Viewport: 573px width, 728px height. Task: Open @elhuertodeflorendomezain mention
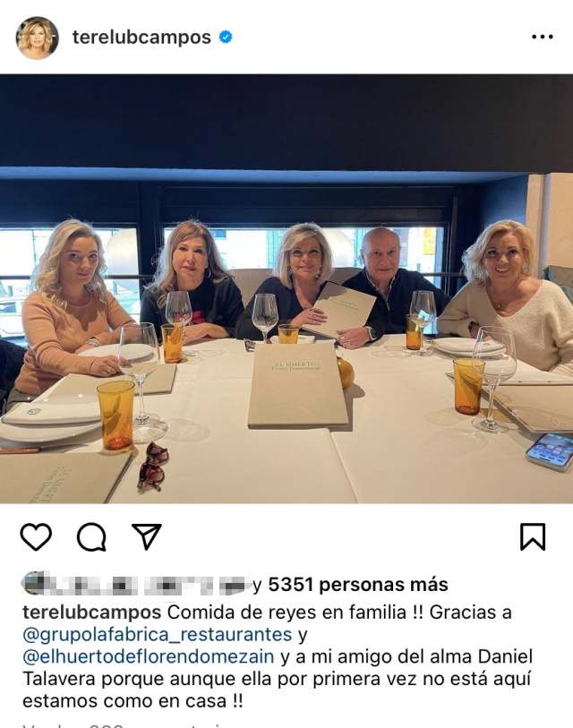click(149, 656)
